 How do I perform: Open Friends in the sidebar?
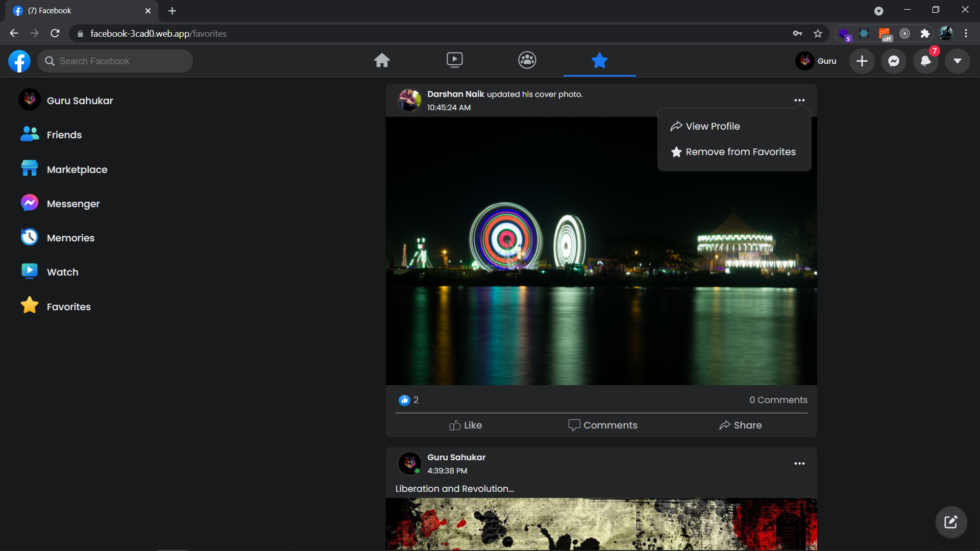[51, 135]
